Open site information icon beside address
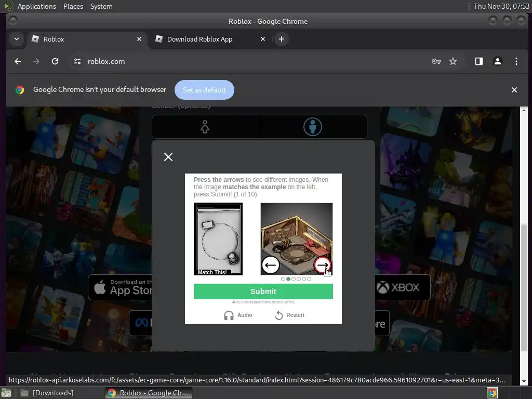Image resolution: width=532 pixels, height=399 pixels. (77, 61)
